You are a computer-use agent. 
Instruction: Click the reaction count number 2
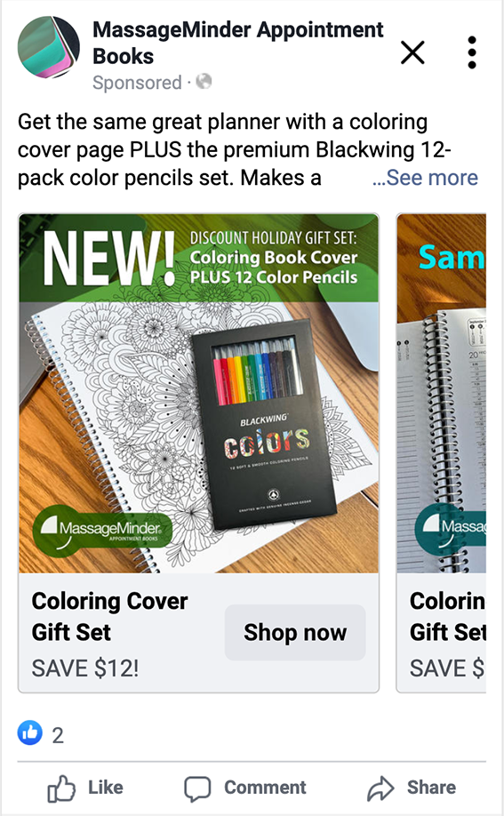[58, 735]
